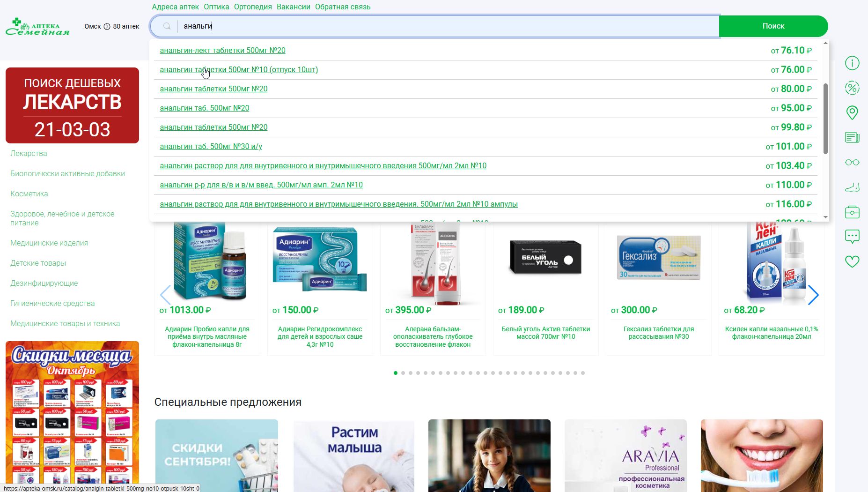Open Адреса аптек in top menu

pyautogui.click(x=175, y=7)
